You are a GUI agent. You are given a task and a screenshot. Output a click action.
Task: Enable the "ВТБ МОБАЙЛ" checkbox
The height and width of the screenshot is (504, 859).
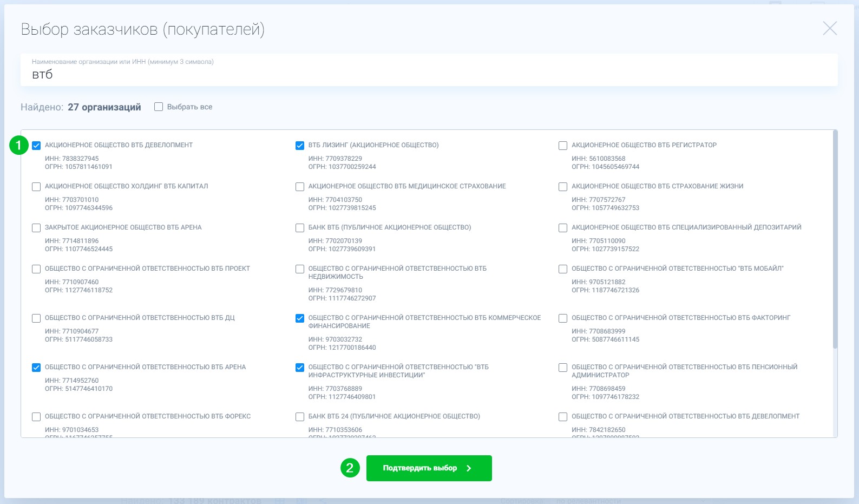point(563,269)
